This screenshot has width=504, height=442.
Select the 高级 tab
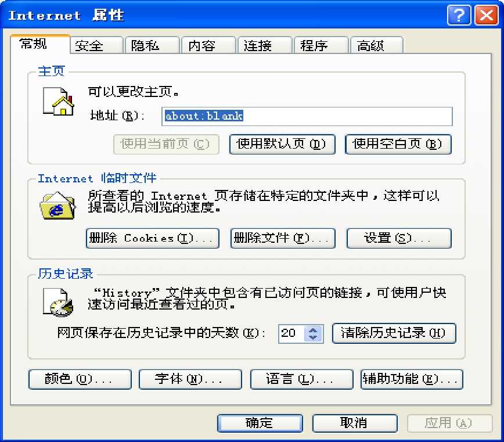click(x=376, y=45)
